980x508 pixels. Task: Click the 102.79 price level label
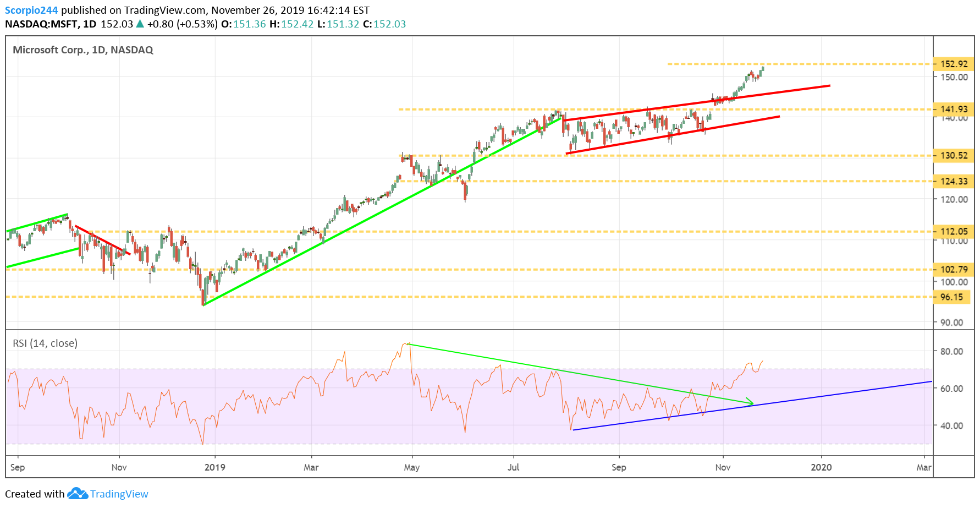coord(954,269)
